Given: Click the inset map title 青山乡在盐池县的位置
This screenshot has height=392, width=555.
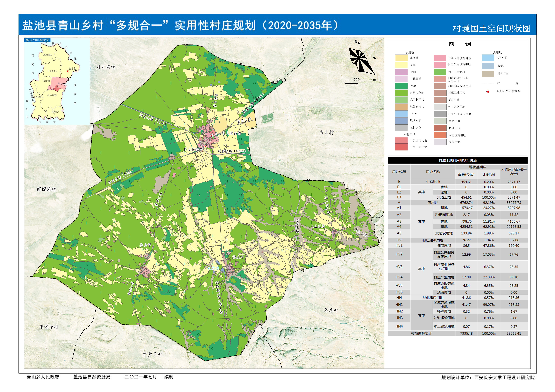Looking at the screenshot, I should click(37, 40).
